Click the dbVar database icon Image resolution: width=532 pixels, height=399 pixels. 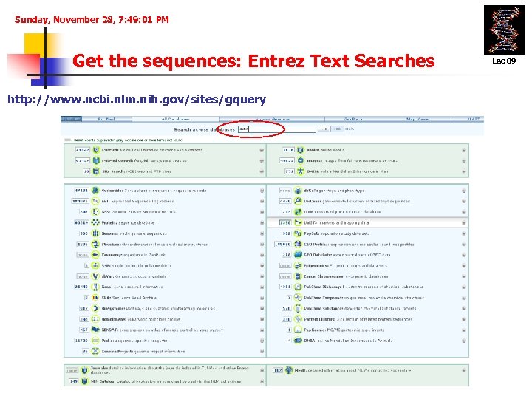click(x=95, y=276)
